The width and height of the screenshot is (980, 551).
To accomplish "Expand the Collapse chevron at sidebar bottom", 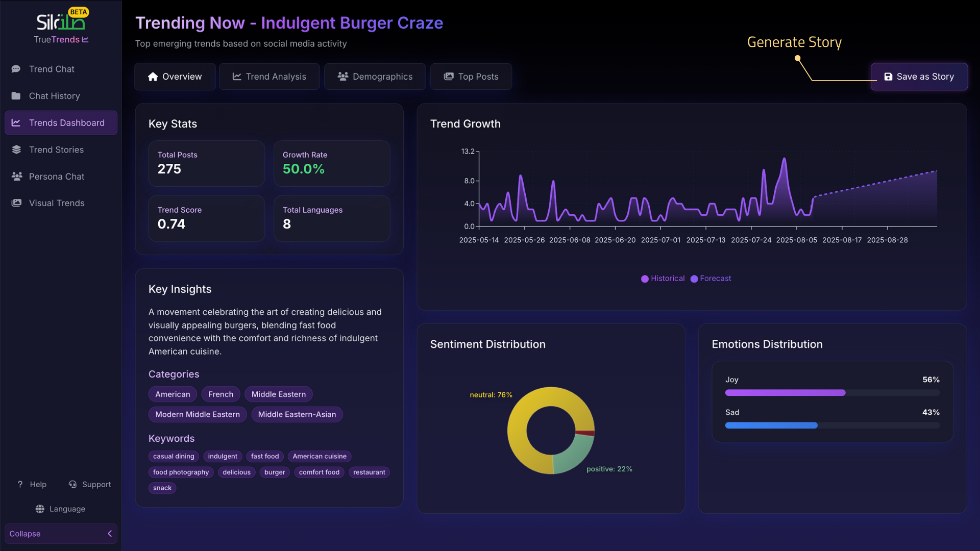I will click(110, 534).
